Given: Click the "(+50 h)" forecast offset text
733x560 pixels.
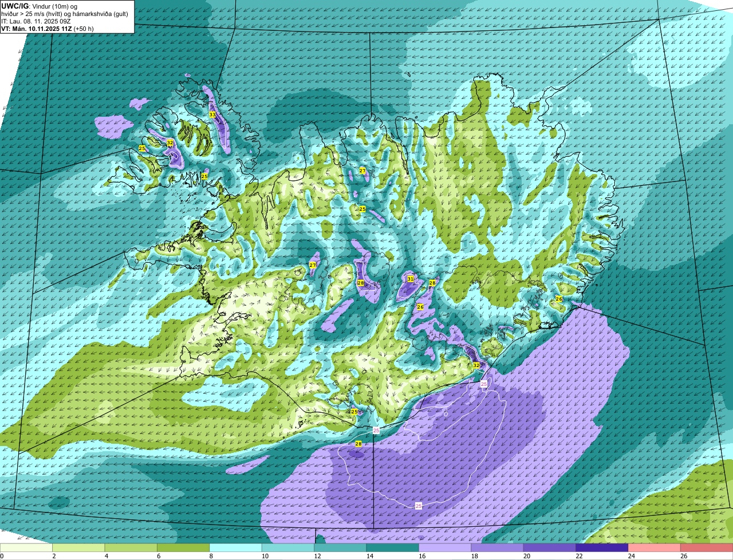Looking at the screenshot, I should [x=84, y=29].
